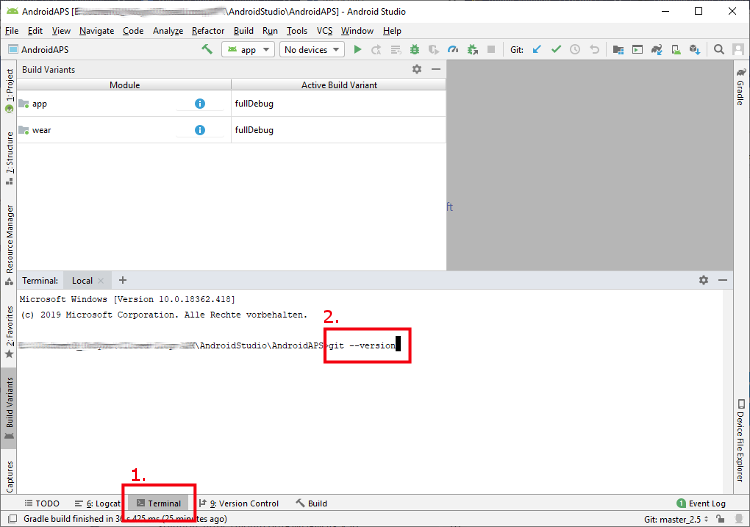The height and width of the screenshot is (527, 750).
Task: Open the Version Control tool window
Action: [x=239, y=503]
